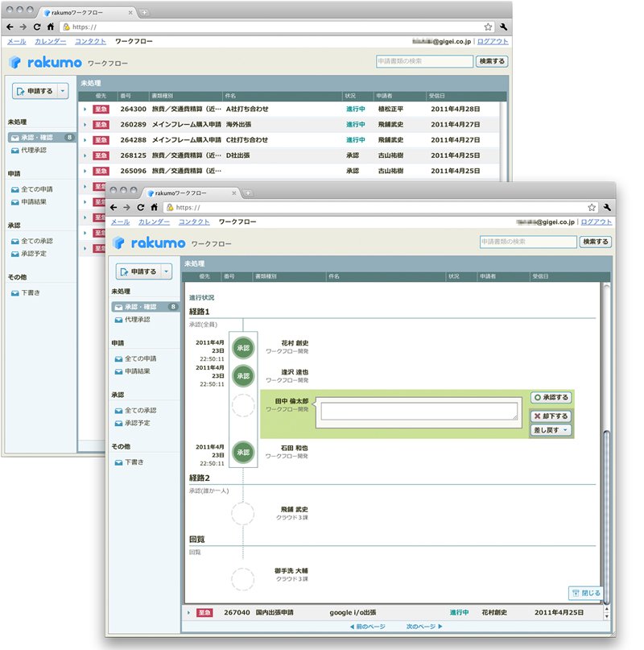Open メール link in front window
This screenshot has height=650, width=644.
[x=120, y=221]
